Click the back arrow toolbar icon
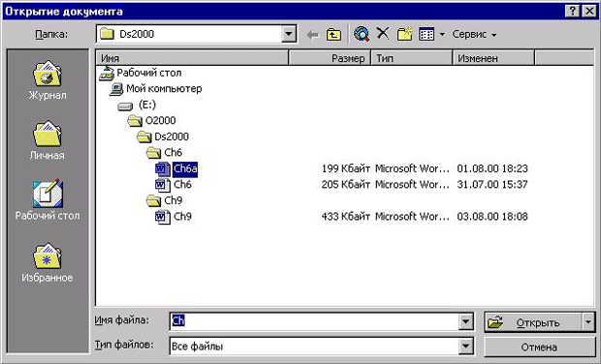The height and width of the screenshot is (364, 601). (x=313, y=35)
